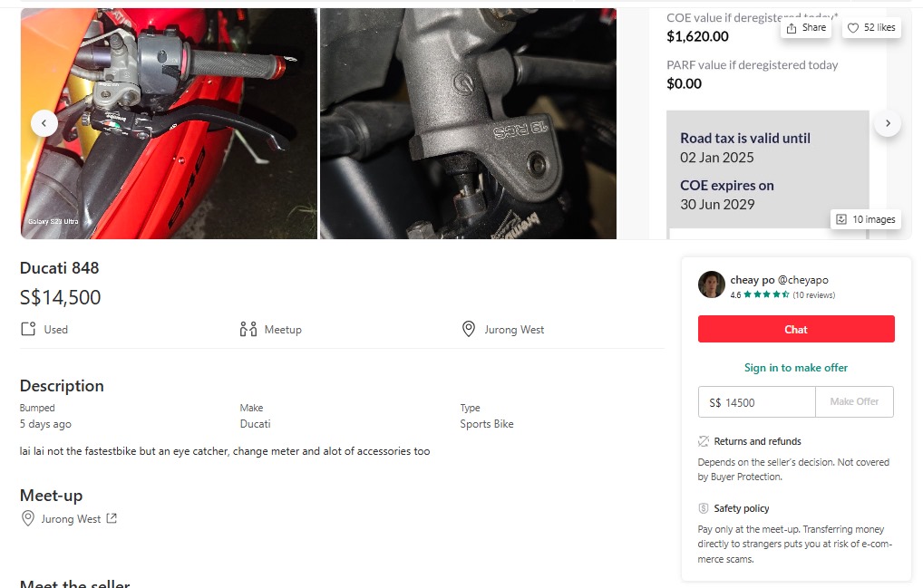Focus the S$ 14500 offer field
The image size is (923, 588).
click(757, 402)
